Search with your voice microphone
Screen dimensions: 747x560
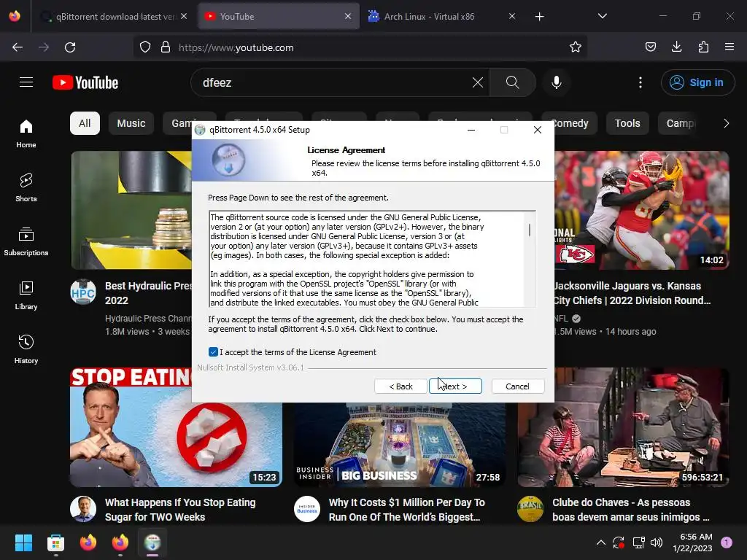pyautogui.click(x=557, y=82)
